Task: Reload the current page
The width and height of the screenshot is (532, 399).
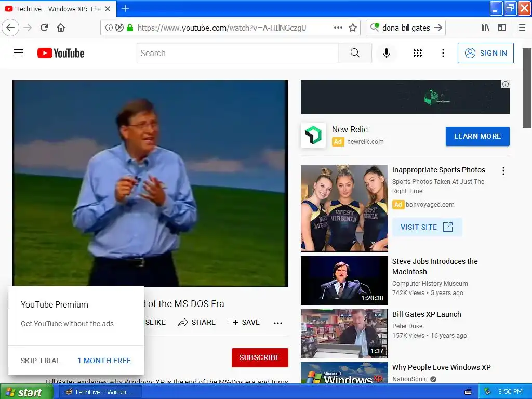Action: pos(44,28)
